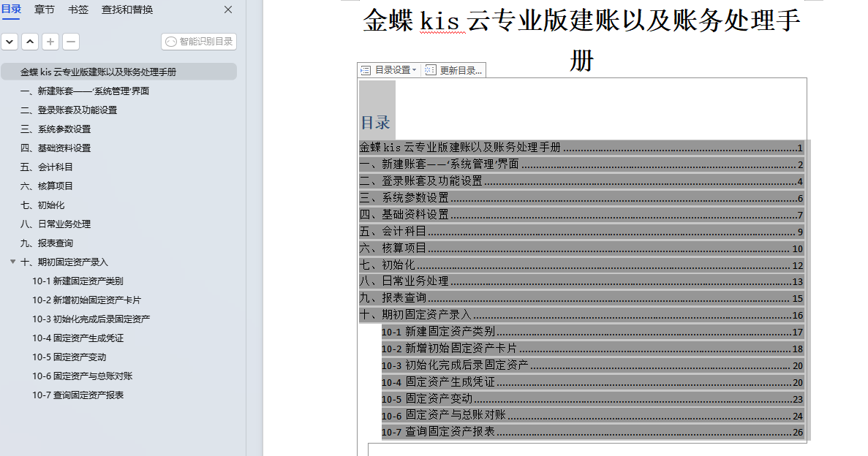Select 10-1 新建固定资产类别 in outline pane
Screen dimensions: 868x456
[x=78, y=281]
